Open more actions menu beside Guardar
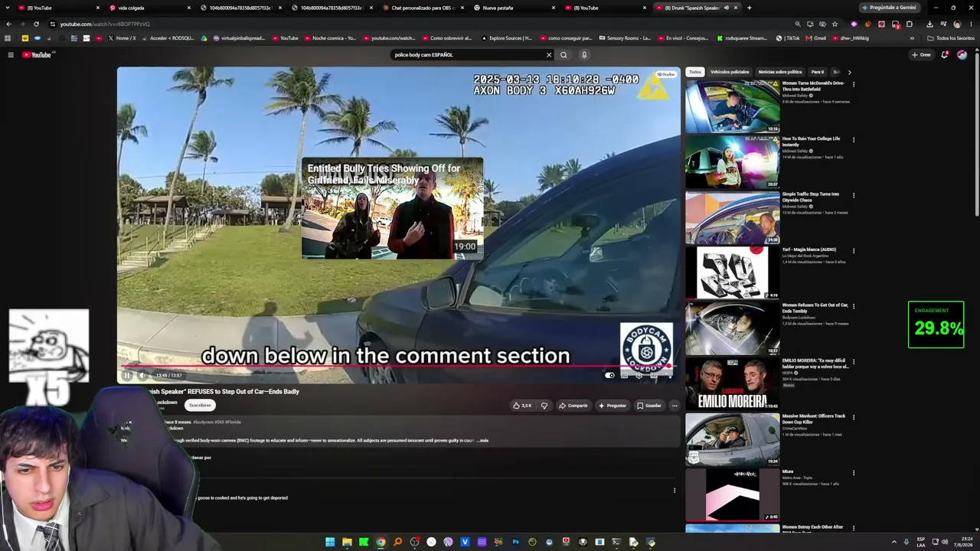This screenshot has width=980, height=551. 675,406
